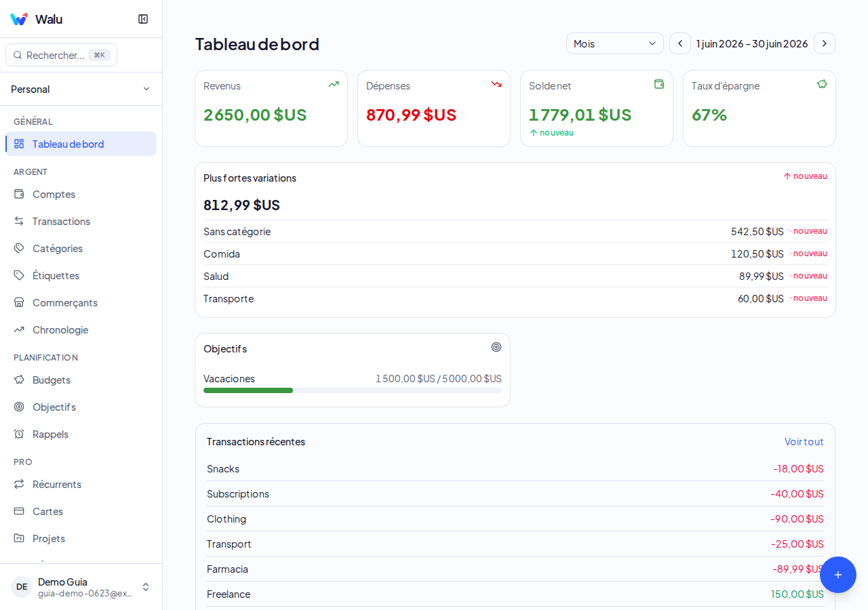Viewport: 868px width, 610px height.
Task: Click the Dépenses trending-down icon
Action: [496, 84]
